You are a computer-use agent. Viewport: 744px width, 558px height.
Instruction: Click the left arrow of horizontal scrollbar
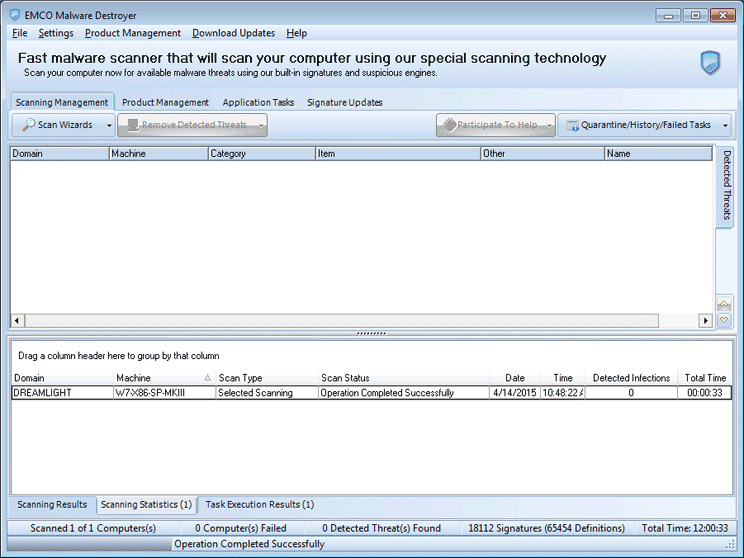coord(17,320)
